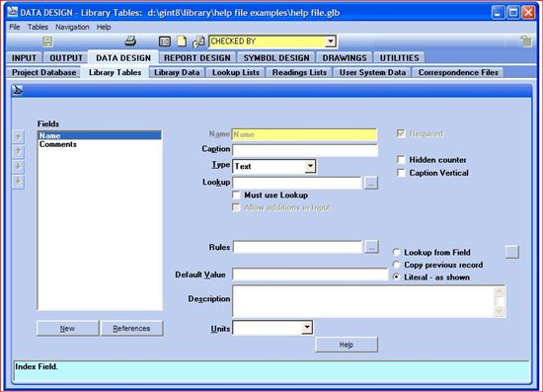Expand the Type dropdown showing Text
543x392 pixels.
310,166
